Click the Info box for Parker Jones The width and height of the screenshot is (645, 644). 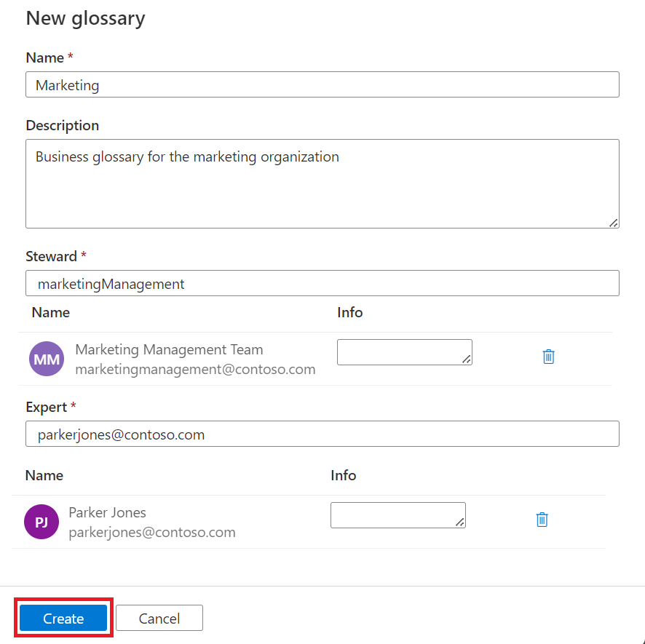click(x=396, y=514)
